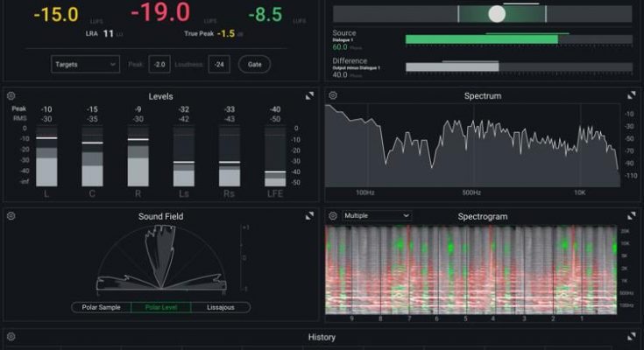Open Sound Field settings gear
Viewport: 644px width, 350px height.
click(11, 216)
